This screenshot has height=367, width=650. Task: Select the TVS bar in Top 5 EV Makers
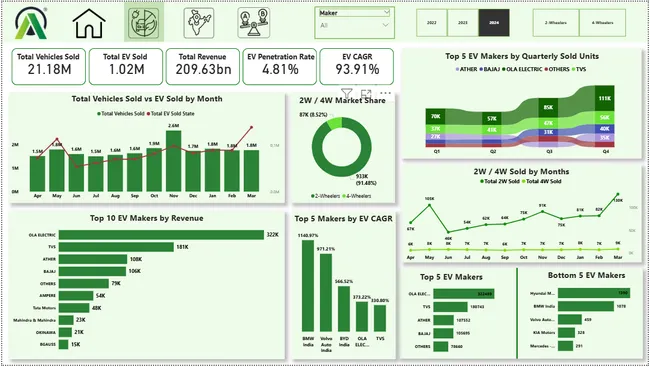tap(450, 307)
